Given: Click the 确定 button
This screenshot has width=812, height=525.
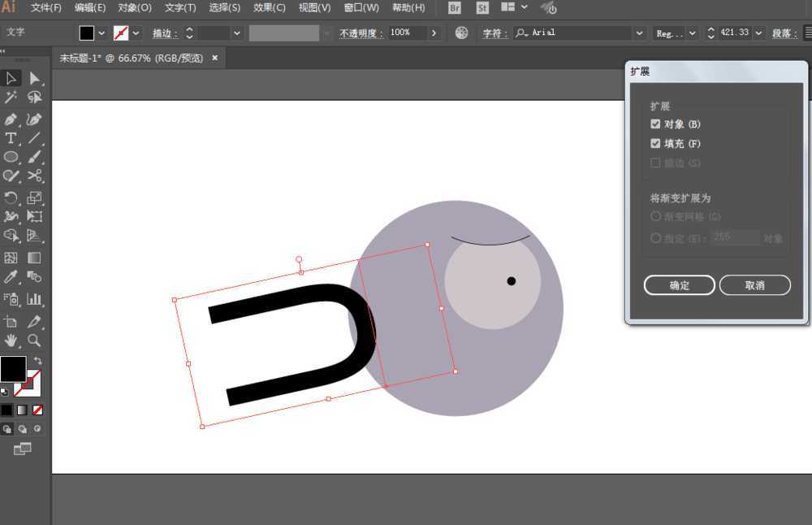Looking at the screenshot, I should coord(679,285).
